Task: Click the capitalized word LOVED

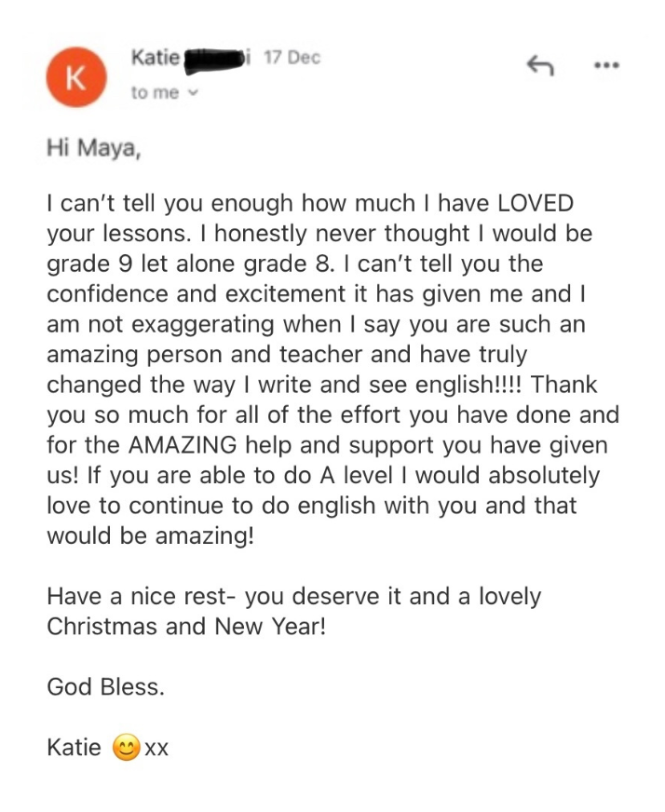Action: (536, 203)
